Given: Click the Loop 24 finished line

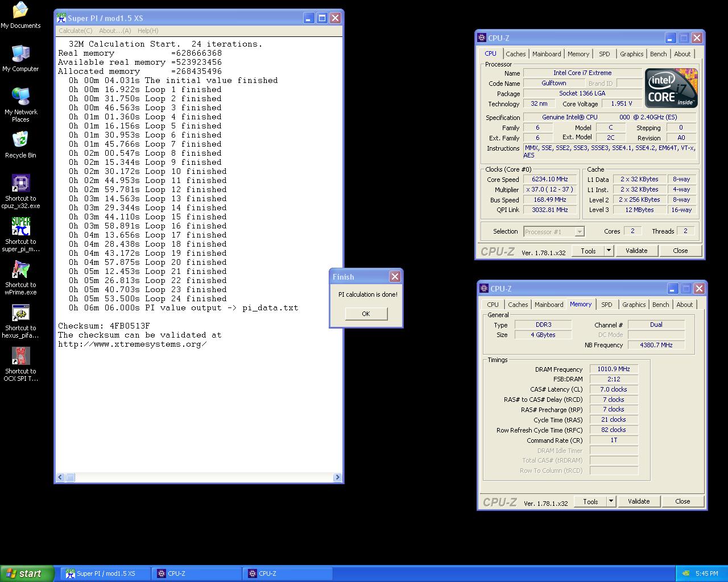Looking at the screenshot, I should [x=148, y=298].
